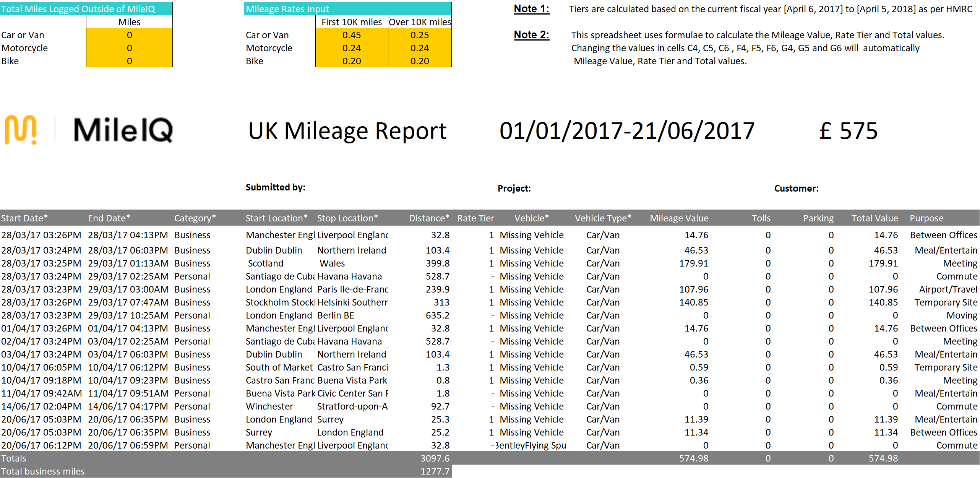Click the 'Customer:' field label
980x478 pixels.
(x=797, y=189)
